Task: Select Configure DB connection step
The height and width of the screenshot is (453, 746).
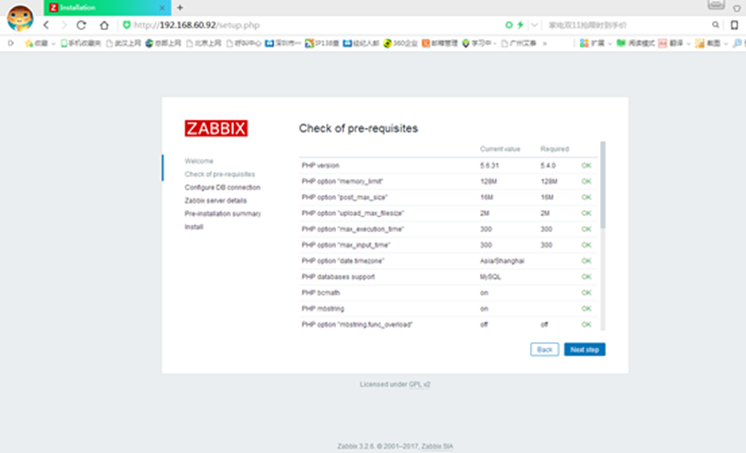Action: click(x=222, y=187)
